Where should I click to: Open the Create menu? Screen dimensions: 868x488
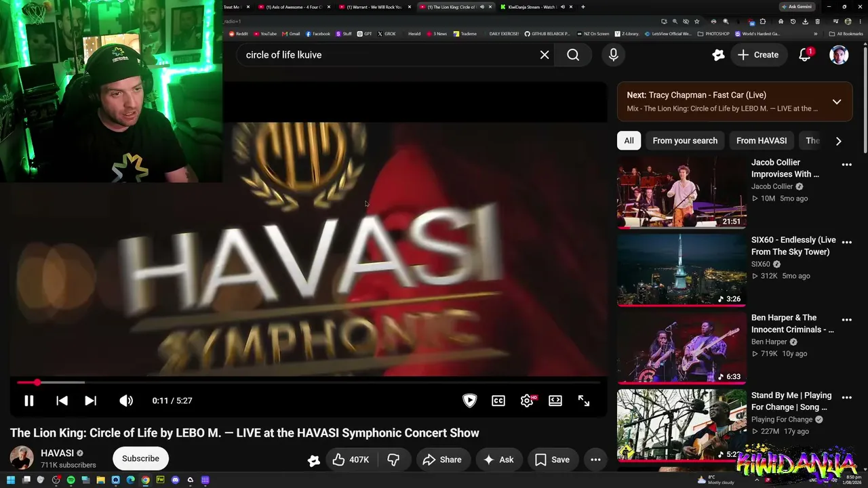coord(759,55)
